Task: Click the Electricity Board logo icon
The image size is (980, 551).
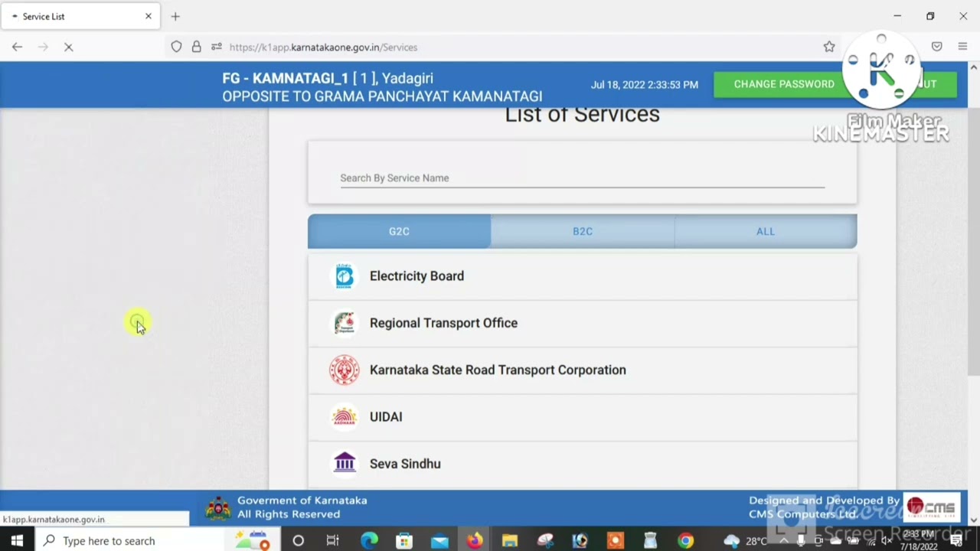Action: pyautogui.click(x=345, y=276)
